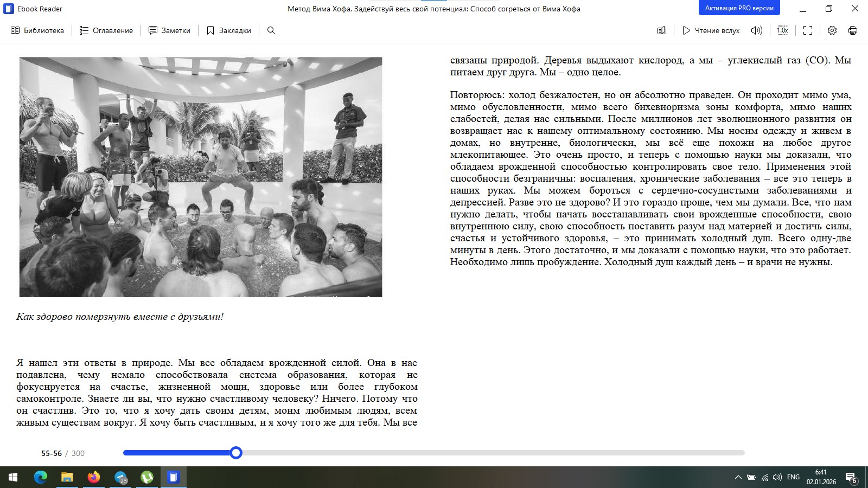Click the printer icon to print
The width and height of the screenshot is (868, 488).
(853, 30)
